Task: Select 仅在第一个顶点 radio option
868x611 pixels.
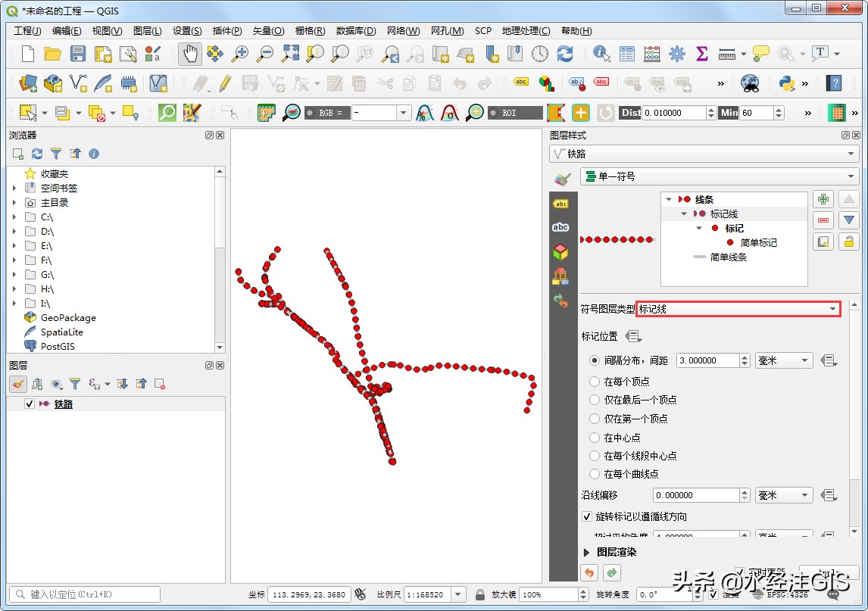Action: pos(595,419)
